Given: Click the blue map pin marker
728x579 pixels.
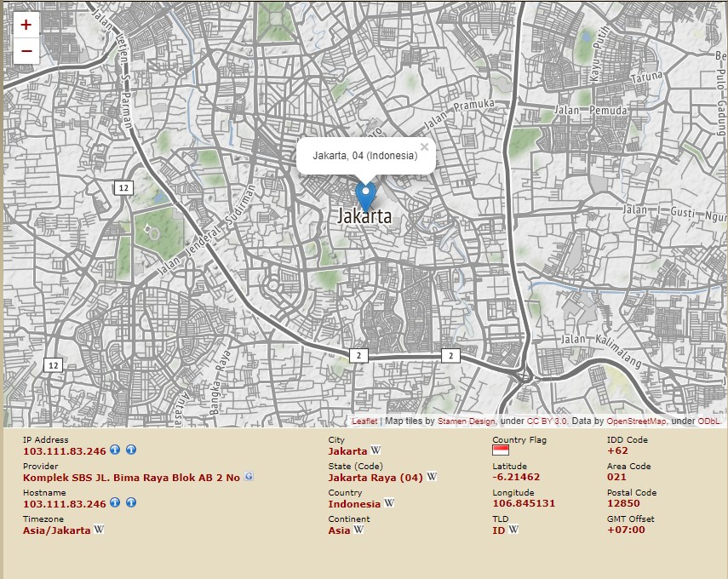Looking at the screenshot, I should pos(365,195).
